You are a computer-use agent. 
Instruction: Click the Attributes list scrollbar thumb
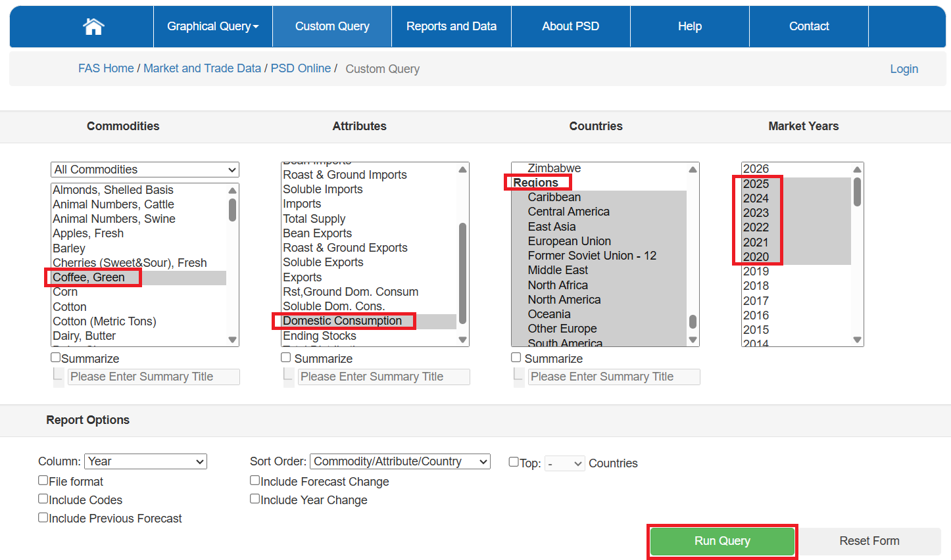tap(462, 273)
